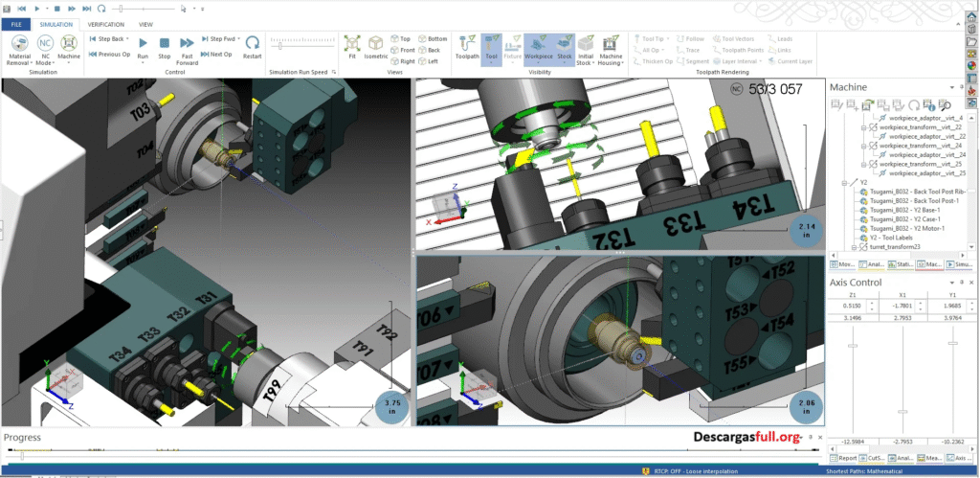Open the Material Removal simulation mode

pos(19,50)
